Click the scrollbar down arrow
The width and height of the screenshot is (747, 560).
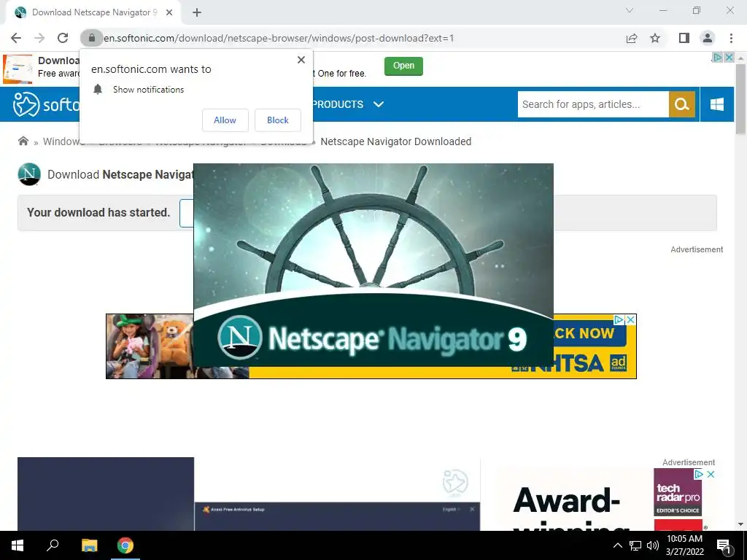[x=740, y=524]
